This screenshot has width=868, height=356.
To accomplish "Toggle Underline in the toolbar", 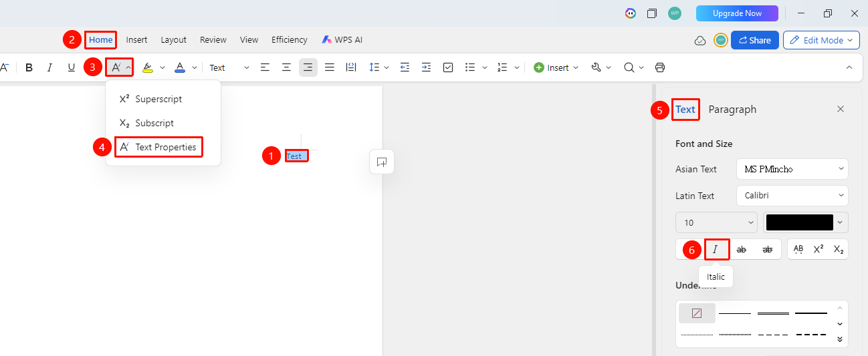I will 72,67.
